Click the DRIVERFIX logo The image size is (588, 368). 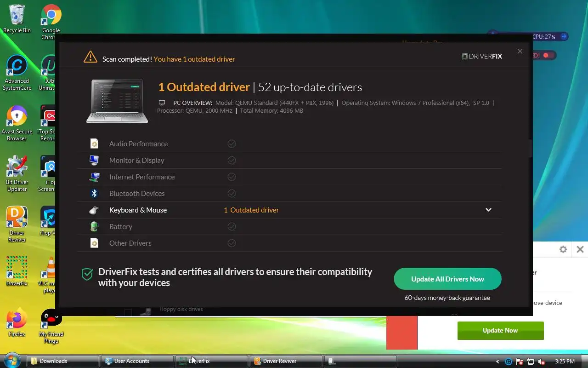482,56
